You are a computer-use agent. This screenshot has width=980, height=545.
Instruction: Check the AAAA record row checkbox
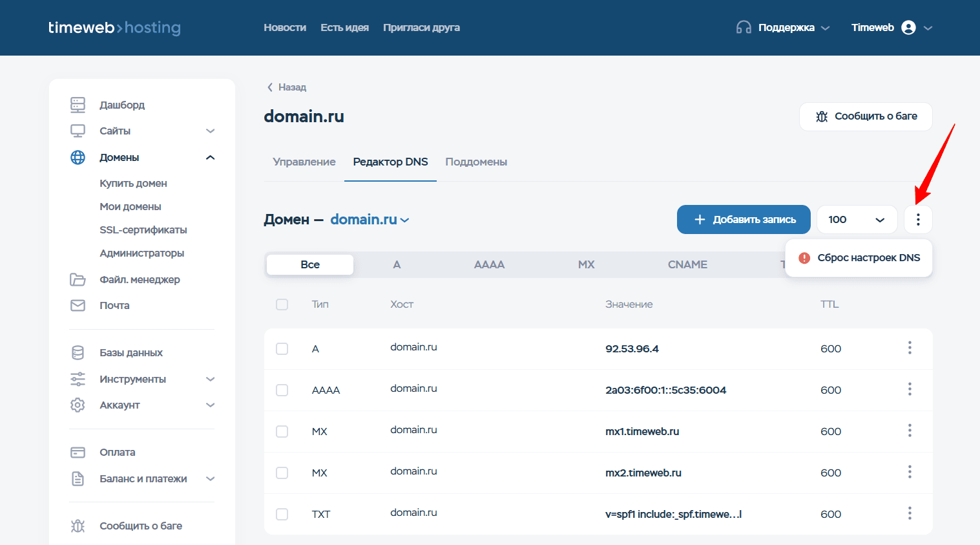pyautogui.click(x=282, y=390)
